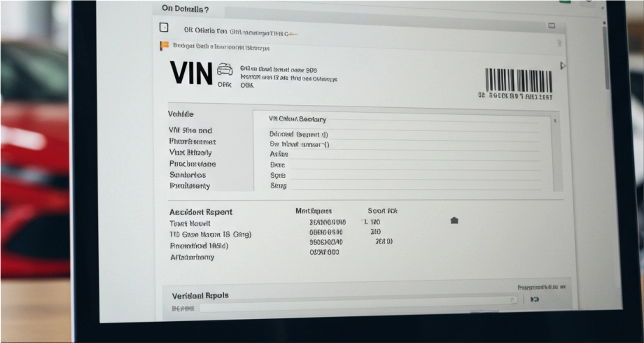Click the 'Accidont Repent' heading
Viewport: 644px width, 343px height.
201,212
